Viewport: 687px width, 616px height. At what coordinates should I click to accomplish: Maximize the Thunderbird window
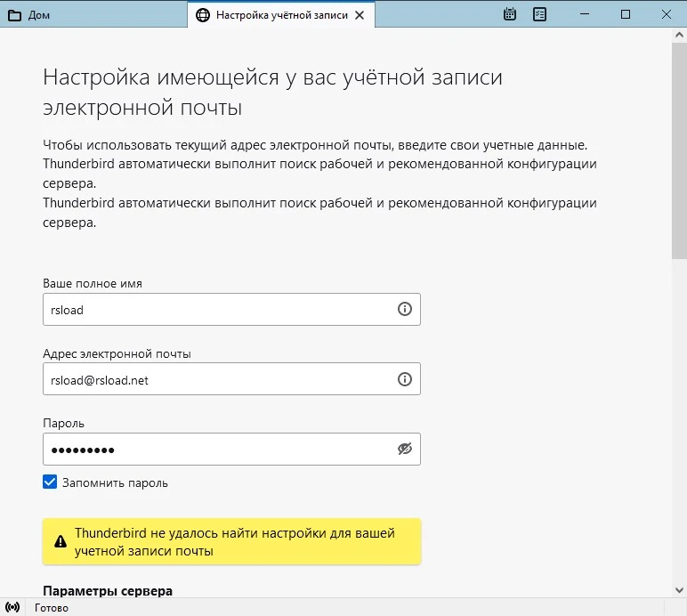pos(626,14)
